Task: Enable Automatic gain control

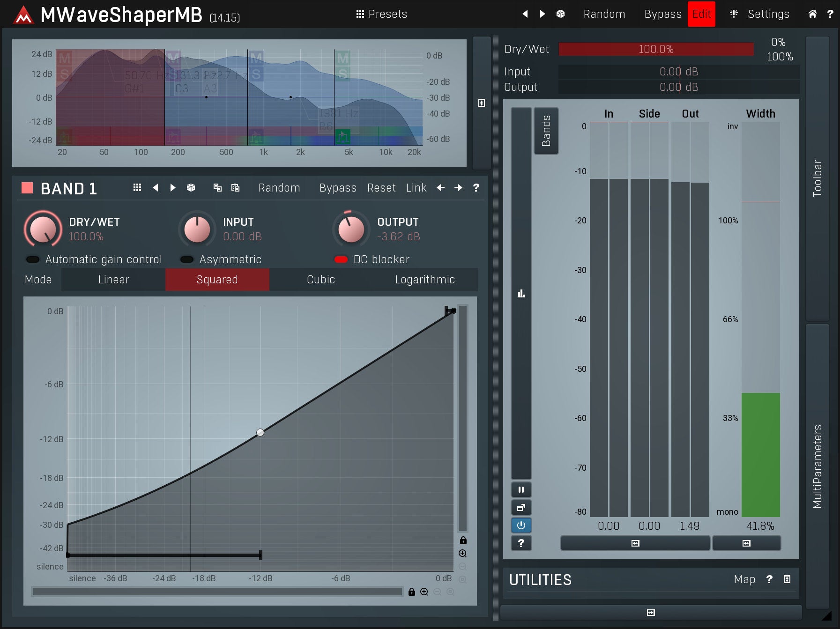Action: click(x=33, y=259)
